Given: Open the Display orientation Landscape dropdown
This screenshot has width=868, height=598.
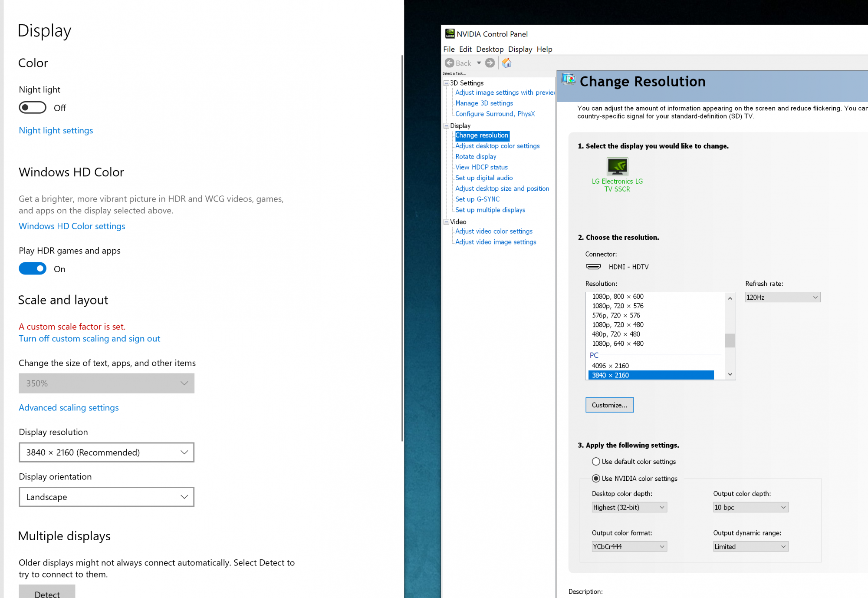Looking at the screenshot, I should (x=106, y=497).
